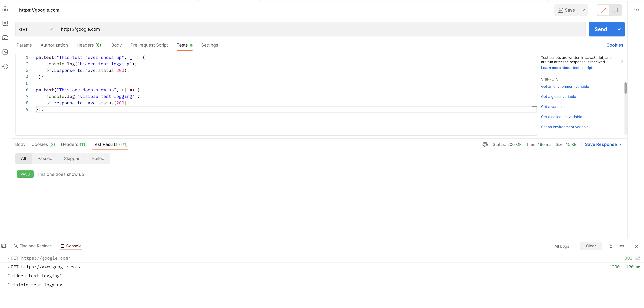644x308 pixels.
Task: Open Monitors icon in the sidebar
Action: pos(5,52)
